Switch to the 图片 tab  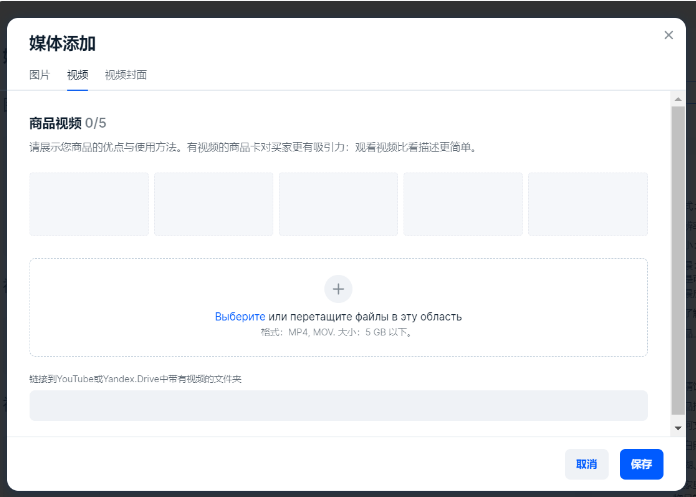pos(40,75)
